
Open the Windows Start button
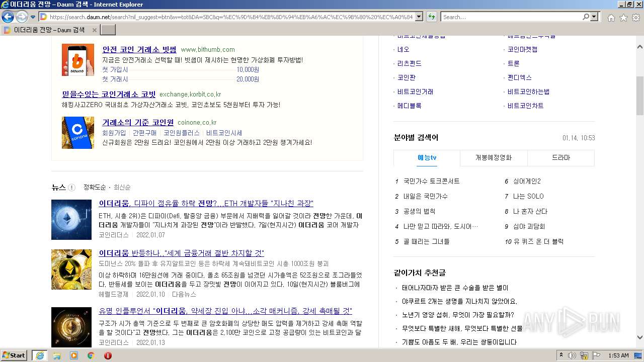(x=14, y=355)
